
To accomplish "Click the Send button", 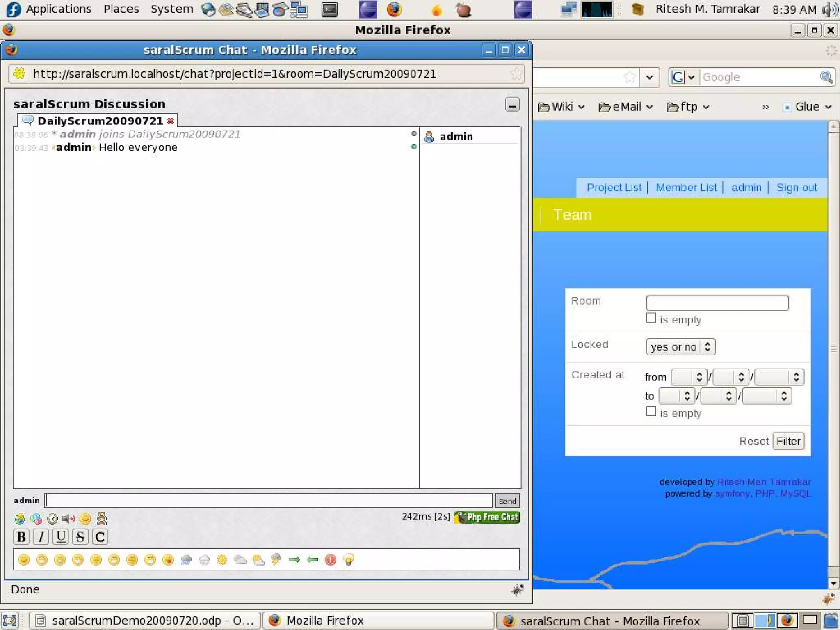I will click(x=507, y=501).
